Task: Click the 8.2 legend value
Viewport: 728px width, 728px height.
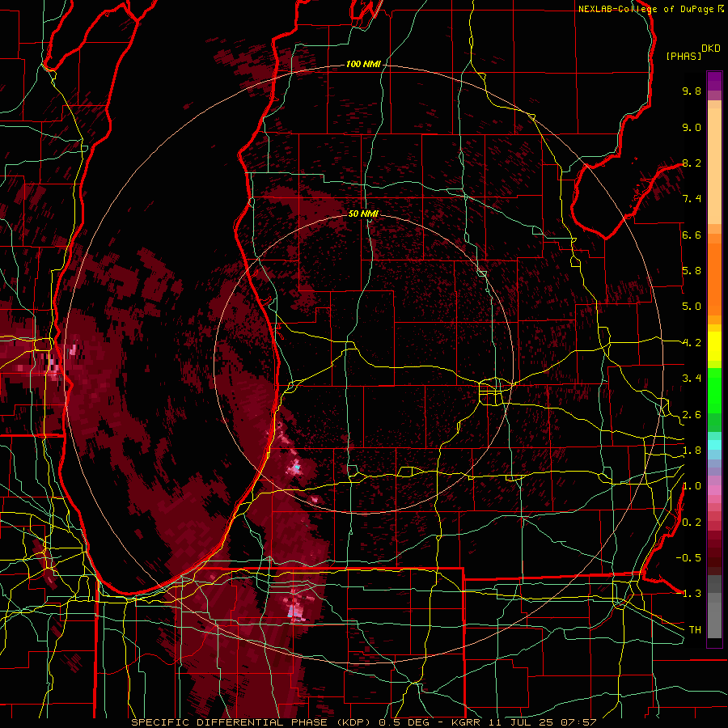Action: (x=692, y=163)
